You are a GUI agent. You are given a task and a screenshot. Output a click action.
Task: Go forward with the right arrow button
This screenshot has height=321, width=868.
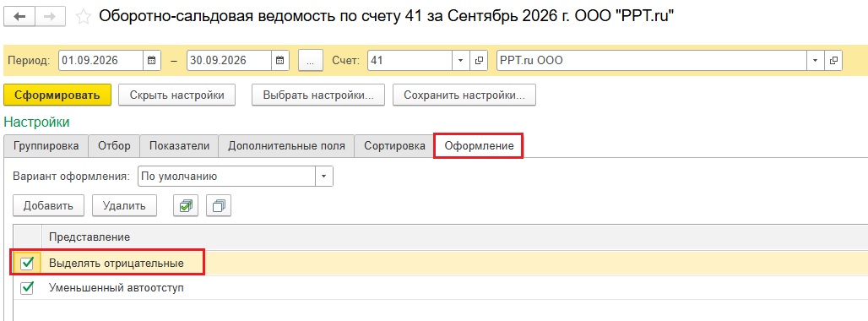[50, 17]
